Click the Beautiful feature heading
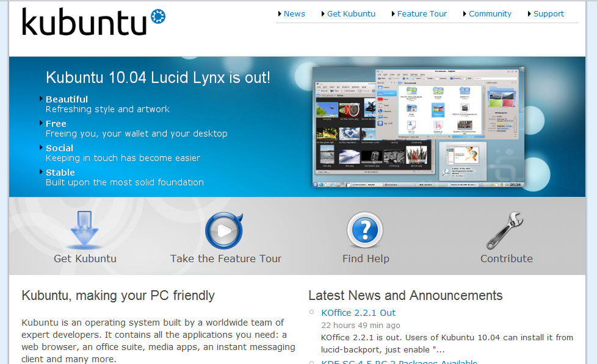 point(67,99)
